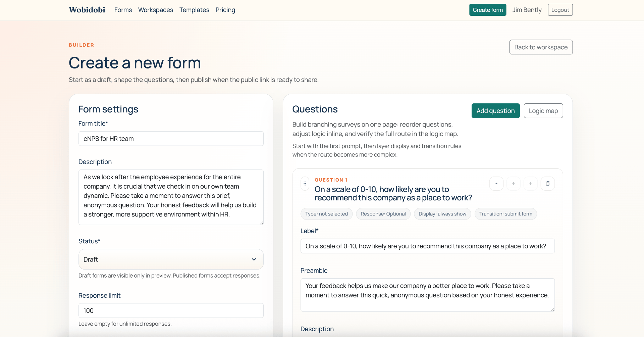Click 'Leave empty for unlimited responses.' hint

click(x=125, y=324)
